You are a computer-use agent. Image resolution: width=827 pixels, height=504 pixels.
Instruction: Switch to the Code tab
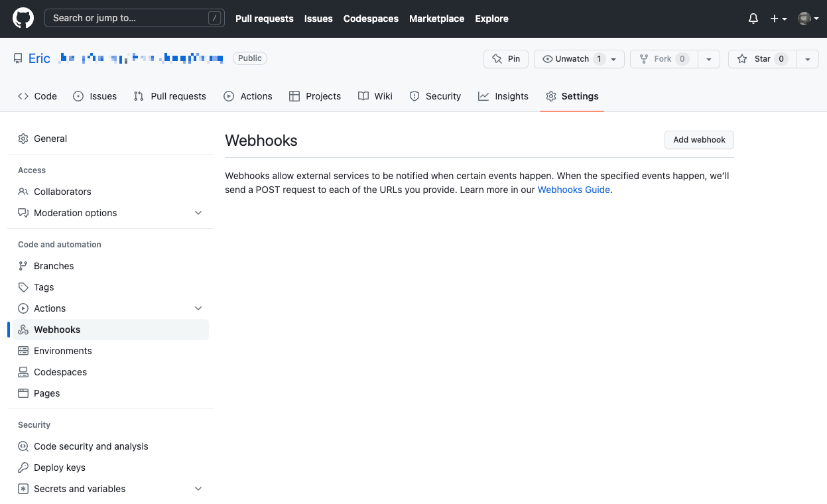click(37, 96)
